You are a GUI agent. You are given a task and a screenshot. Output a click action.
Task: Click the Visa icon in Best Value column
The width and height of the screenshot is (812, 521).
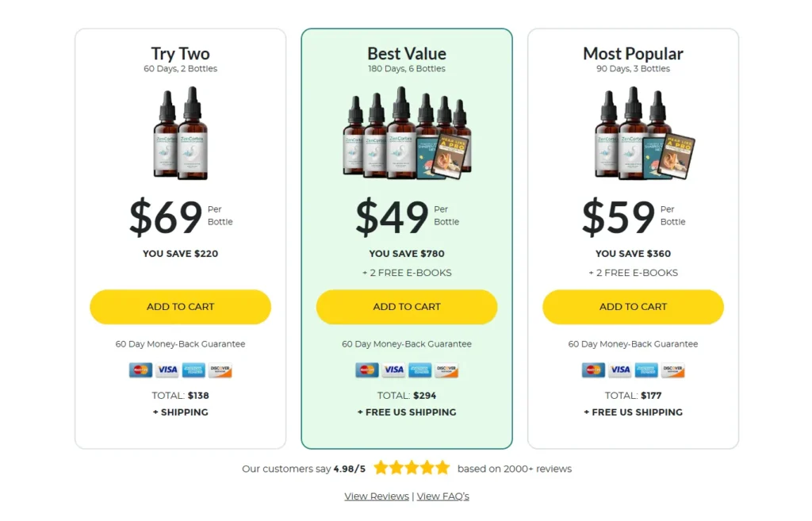tap(393, 370)
